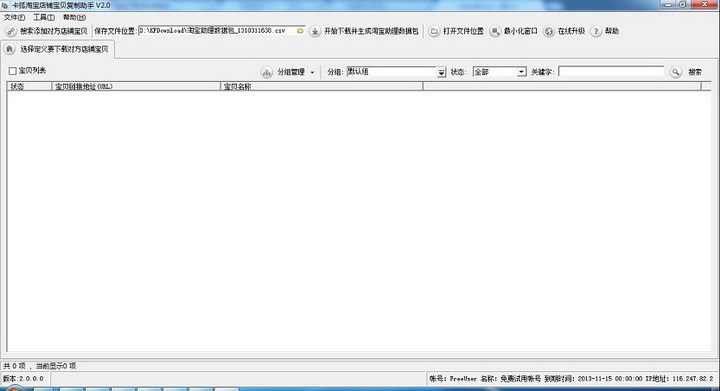Click the download icon to generate data package
Image resolution: width=720 pixels, height=391 pixels.
pyautogui.click(x=315, y=31)
